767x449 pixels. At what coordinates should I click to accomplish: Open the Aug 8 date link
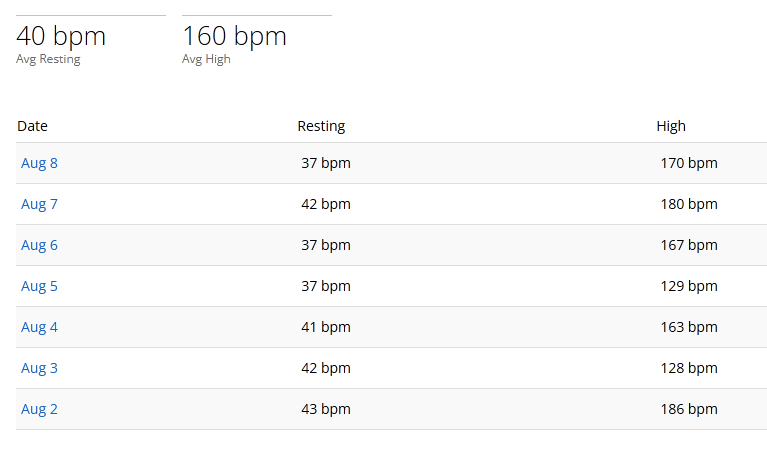[x=39, y=163]
